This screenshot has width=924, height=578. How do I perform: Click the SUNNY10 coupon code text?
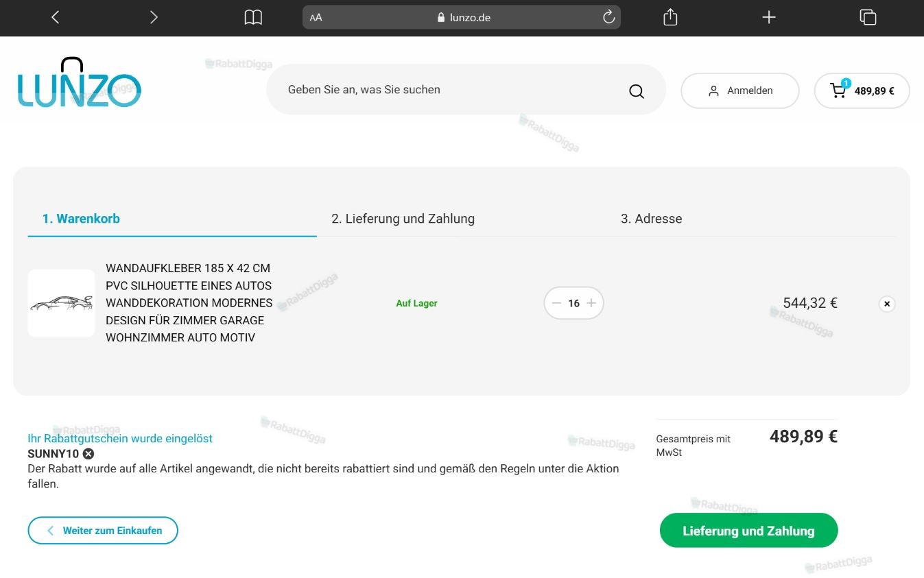54,454
